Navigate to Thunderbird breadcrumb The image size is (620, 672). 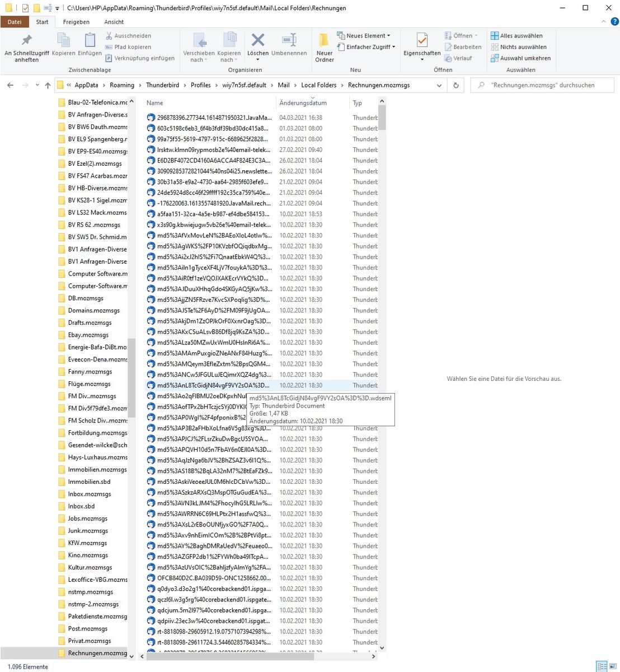pos(162,85)
